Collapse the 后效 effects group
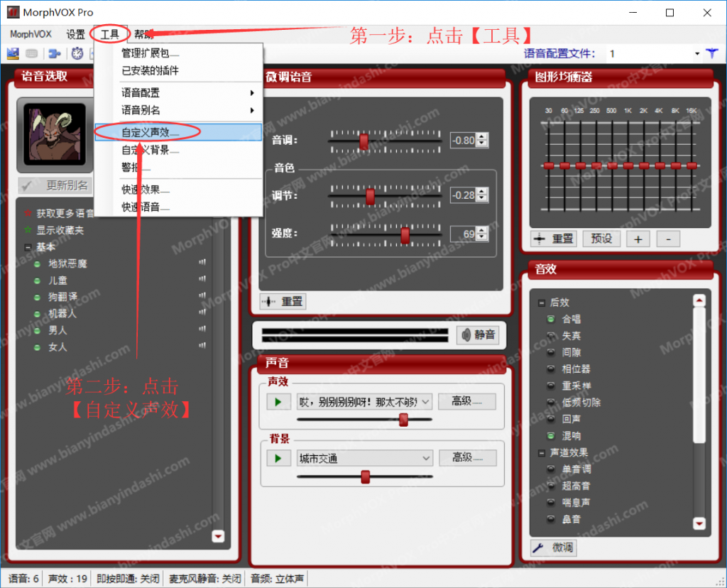Viewport: 727px width, 588px height. pyautogui.click(x=542, y=303)
